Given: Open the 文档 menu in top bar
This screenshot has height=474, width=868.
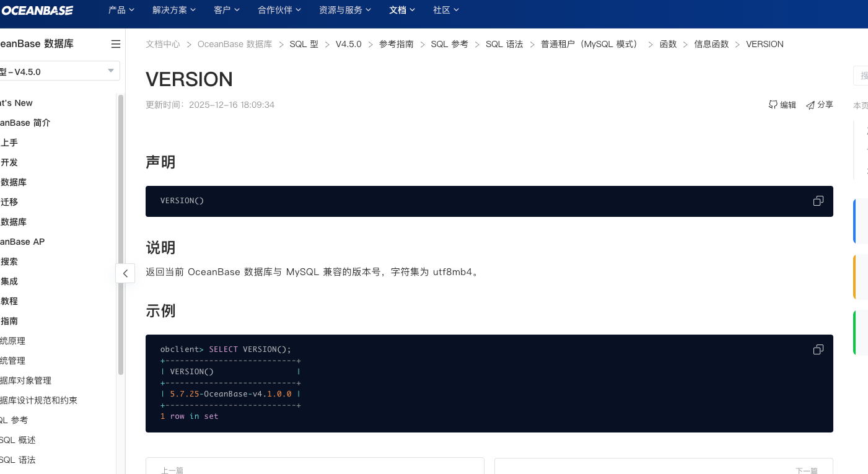Looking at the screenshot, I should [x=402, y=10].
